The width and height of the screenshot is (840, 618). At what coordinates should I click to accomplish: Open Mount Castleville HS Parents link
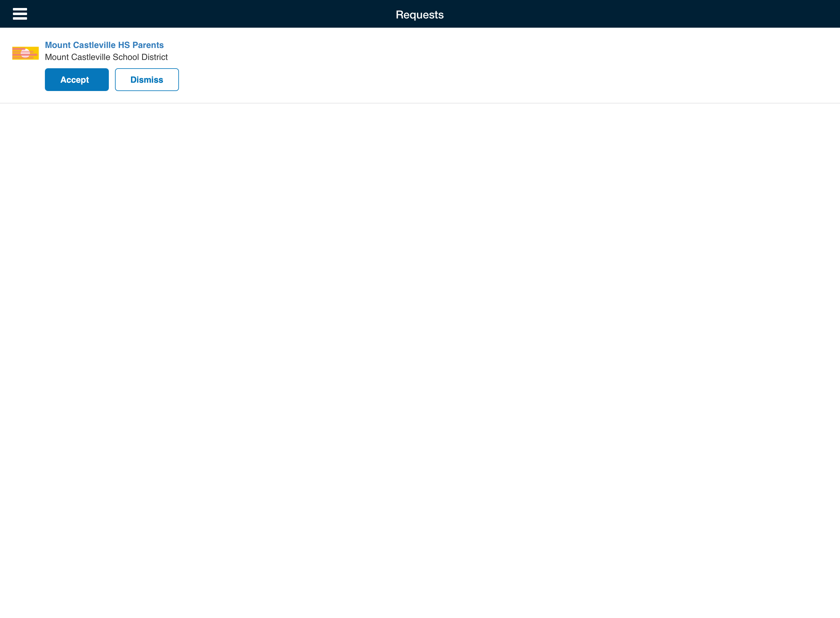coord(104,45)
